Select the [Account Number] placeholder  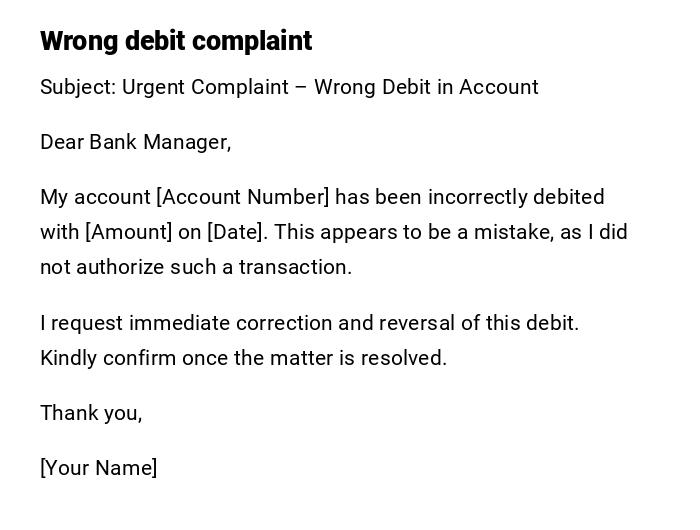coord(242,197)
